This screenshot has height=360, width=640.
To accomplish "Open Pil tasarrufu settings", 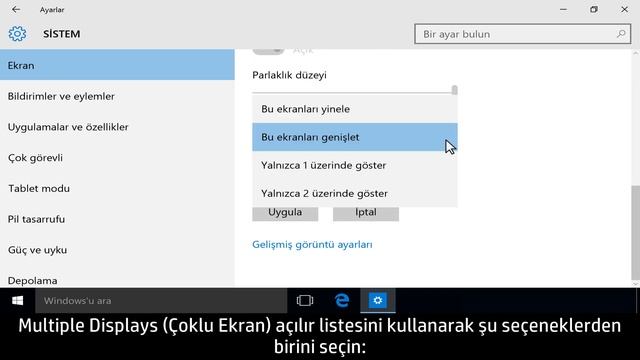I will click(117, 219).
